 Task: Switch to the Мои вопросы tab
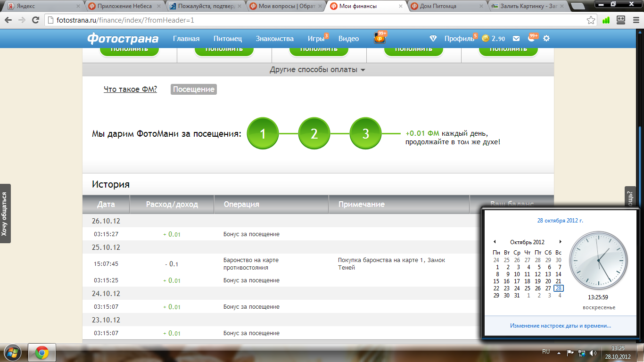286,6
